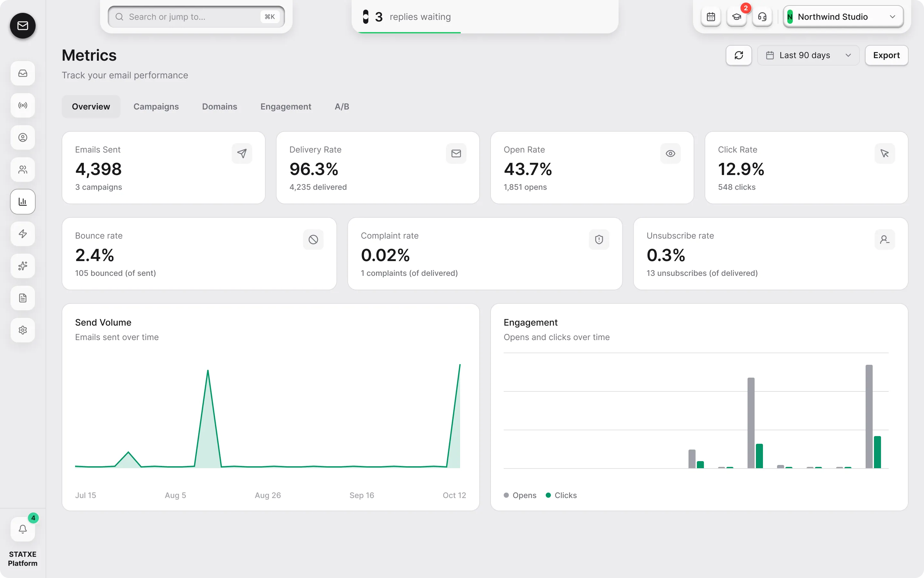Click the cursor icon on Click Rate
The width and height of the screenshot is (924, 578).
(885, 153)
